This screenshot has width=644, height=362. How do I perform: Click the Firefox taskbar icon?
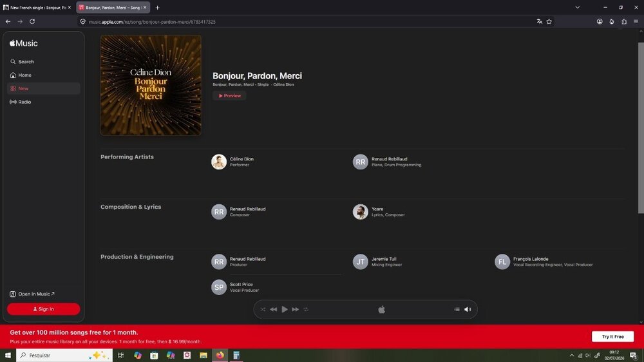[x=220, y=355]
